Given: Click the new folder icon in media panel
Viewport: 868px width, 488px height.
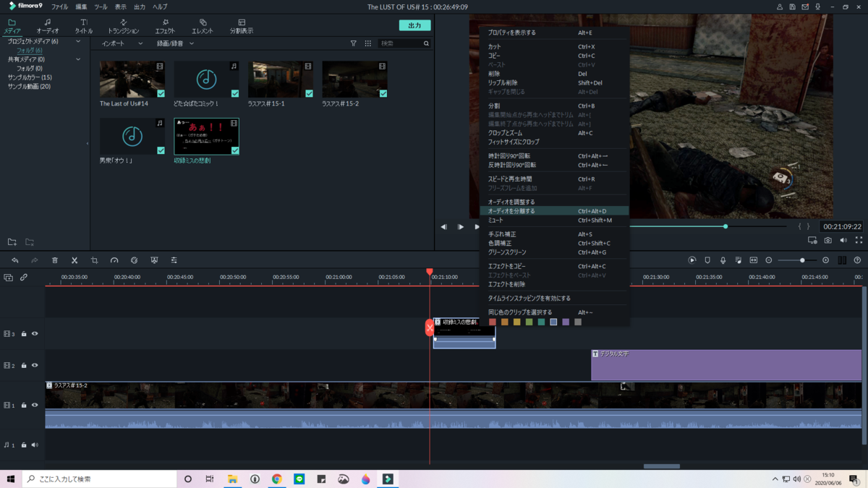Looking at the screenshot, I should coord(12,241).
